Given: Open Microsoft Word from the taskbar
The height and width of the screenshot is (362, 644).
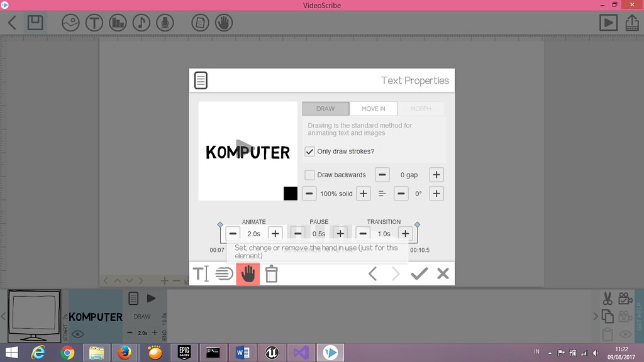Looking at the screenshot, I should point(242,353).
